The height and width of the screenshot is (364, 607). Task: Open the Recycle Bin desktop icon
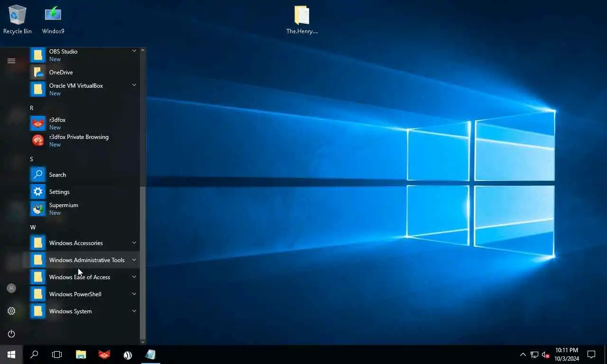click(x=18, y=19)
